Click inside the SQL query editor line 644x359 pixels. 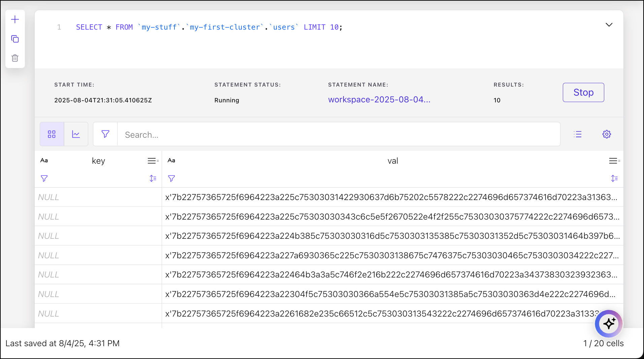point(209,27)
